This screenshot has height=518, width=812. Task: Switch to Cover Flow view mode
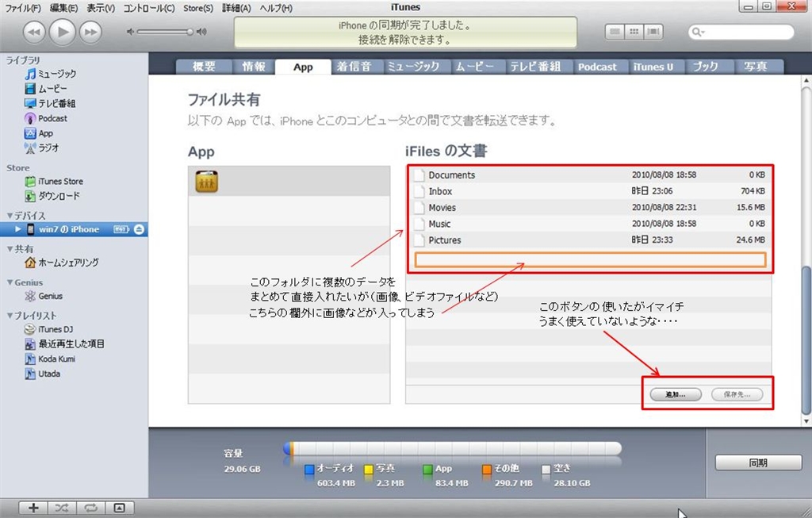pos(653,32)
